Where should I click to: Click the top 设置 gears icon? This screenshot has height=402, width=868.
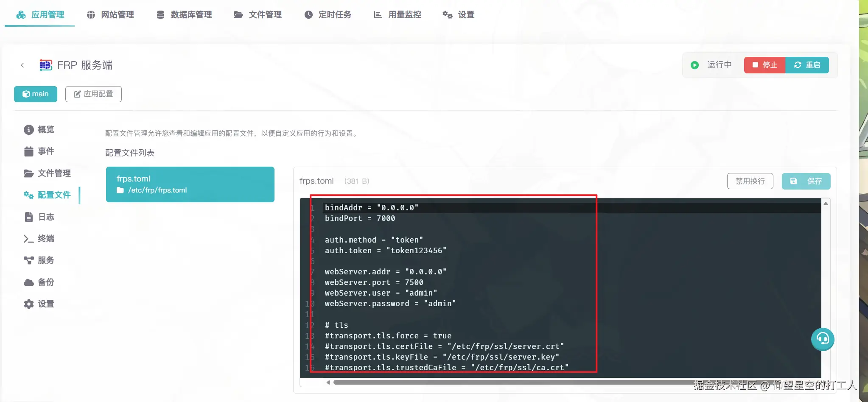(448, 15)
